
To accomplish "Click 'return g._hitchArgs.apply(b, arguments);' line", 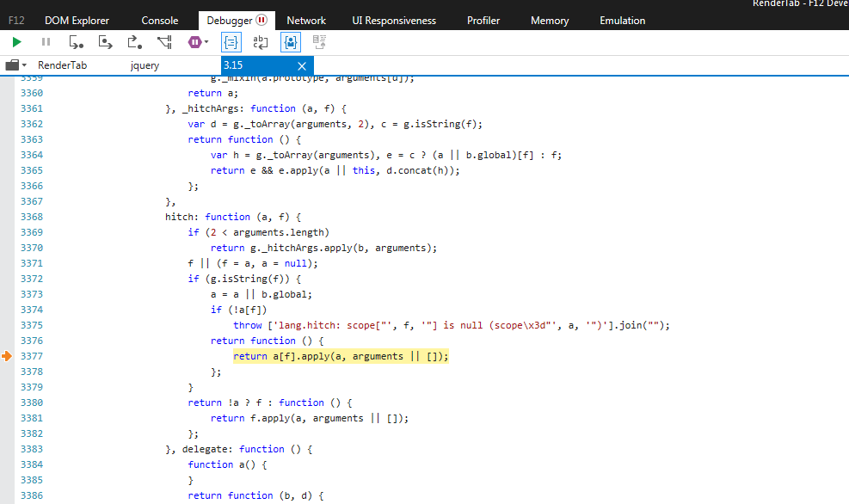I will [323, 248].
